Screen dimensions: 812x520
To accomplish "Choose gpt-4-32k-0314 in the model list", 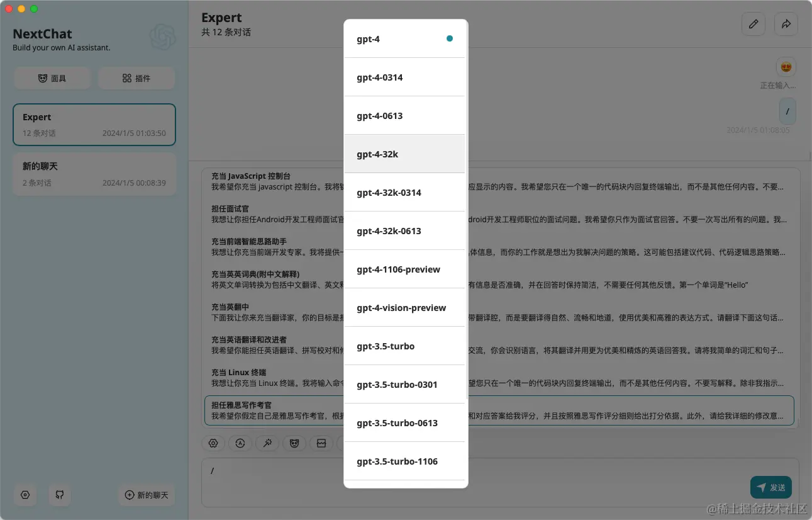I will click(x=404, y=193).
